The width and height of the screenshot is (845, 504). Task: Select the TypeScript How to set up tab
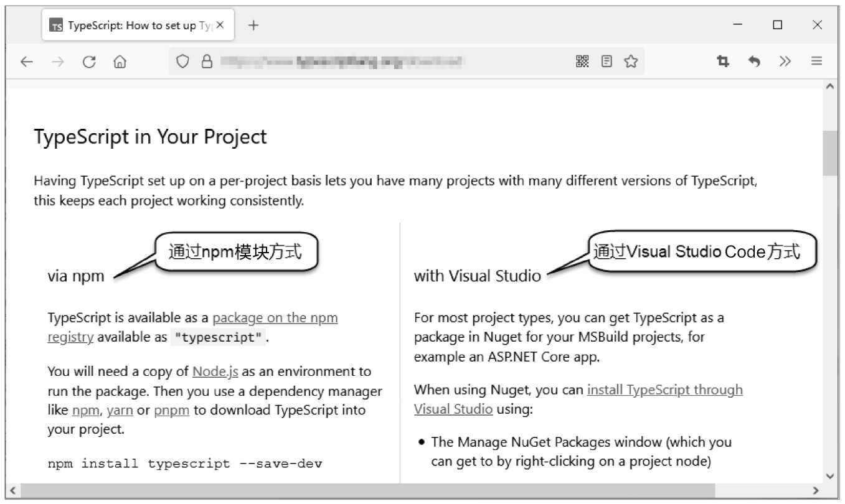(x=138, y=26)
